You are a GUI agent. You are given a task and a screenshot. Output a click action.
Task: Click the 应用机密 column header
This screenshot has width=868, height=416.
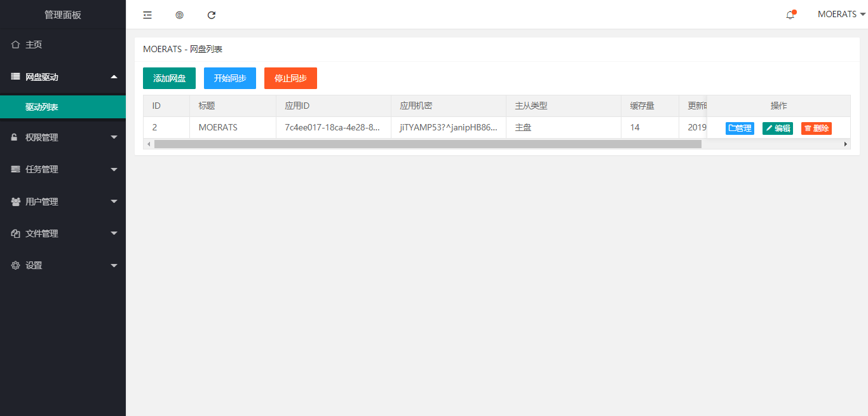tap(449, 106)
